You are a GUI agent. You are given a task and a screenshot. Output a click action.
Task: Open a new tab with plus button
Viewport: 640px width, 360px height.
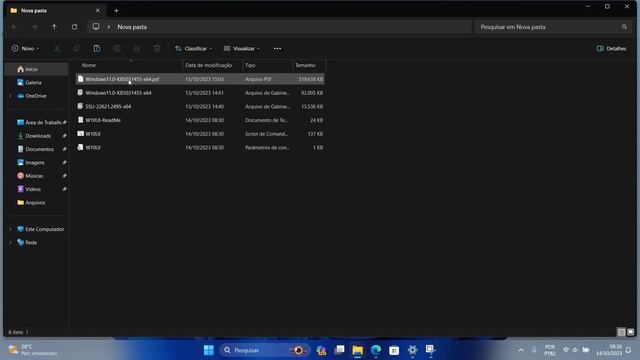[116, 11]
